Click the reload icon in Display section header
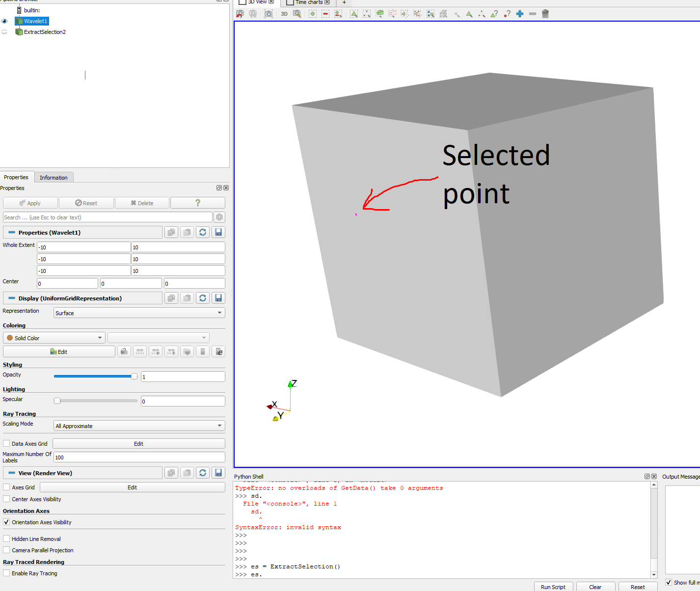700x591 pixels. click(203, 298)
